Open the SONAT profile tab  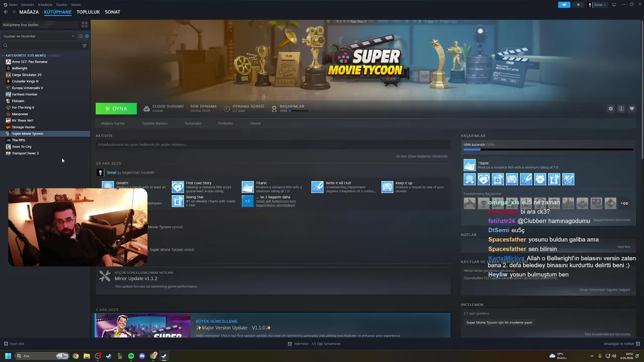point(112,12)
